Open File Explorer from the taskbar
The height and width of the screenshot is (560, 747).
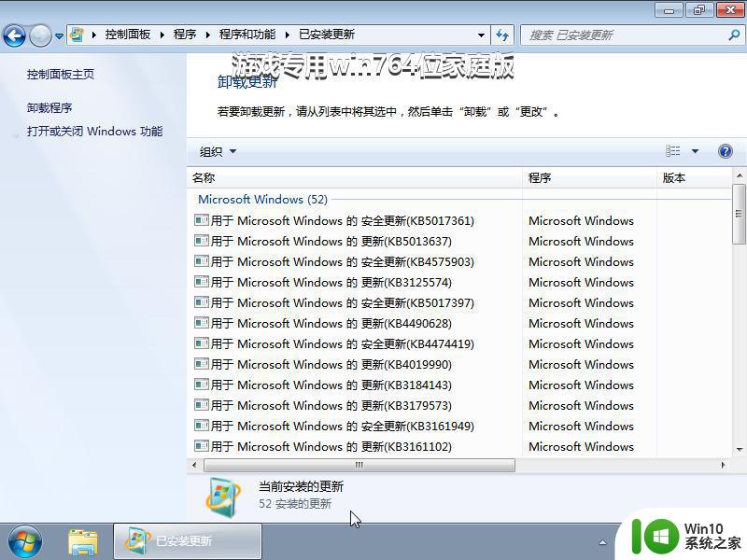tap(83, 540)
